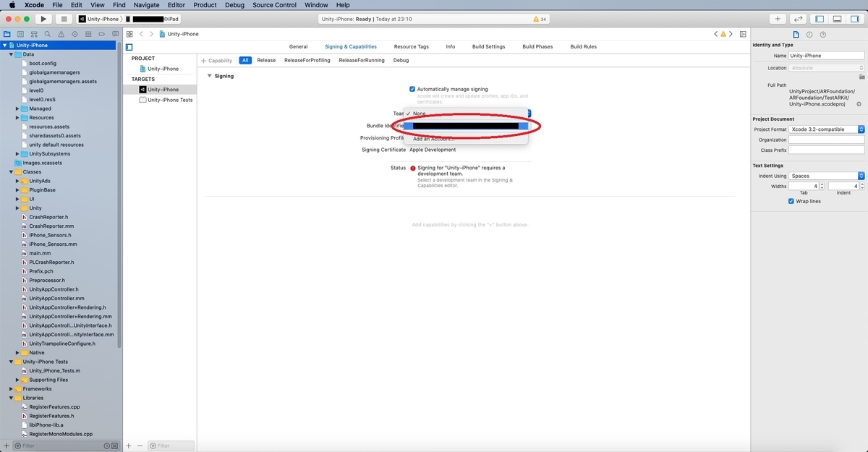Open the Find navigator magnifier icon
This screenshot has height=452, width=868.
[x=47, y=34]
